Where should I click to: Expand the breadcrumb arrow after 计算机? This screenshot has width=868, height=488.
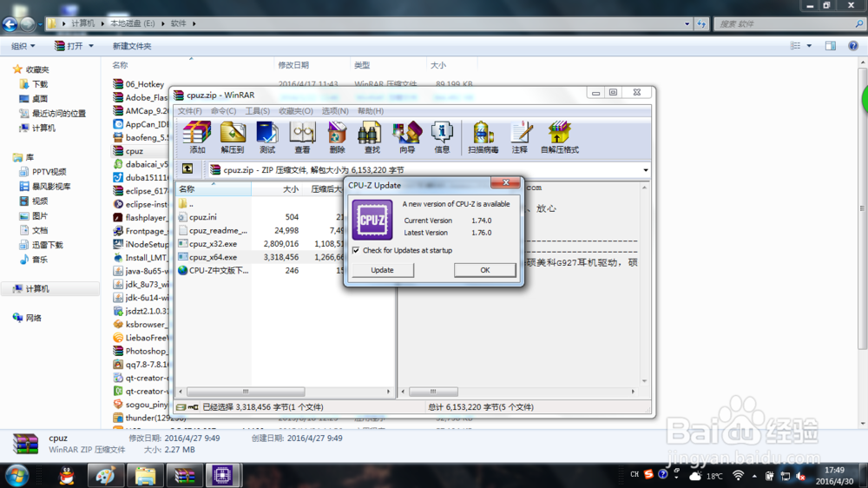(103, 23)
